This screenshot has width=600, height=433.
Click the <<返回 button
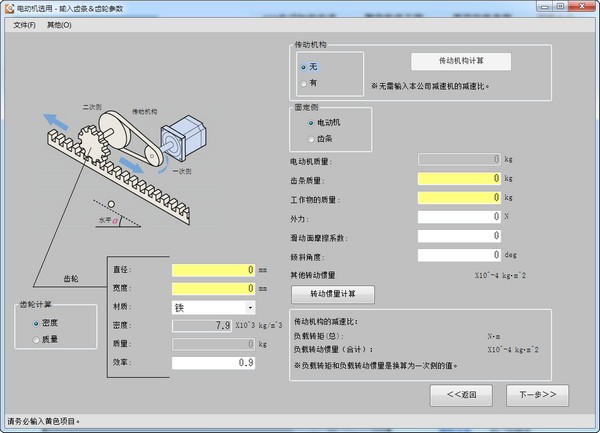coord(461,395)
